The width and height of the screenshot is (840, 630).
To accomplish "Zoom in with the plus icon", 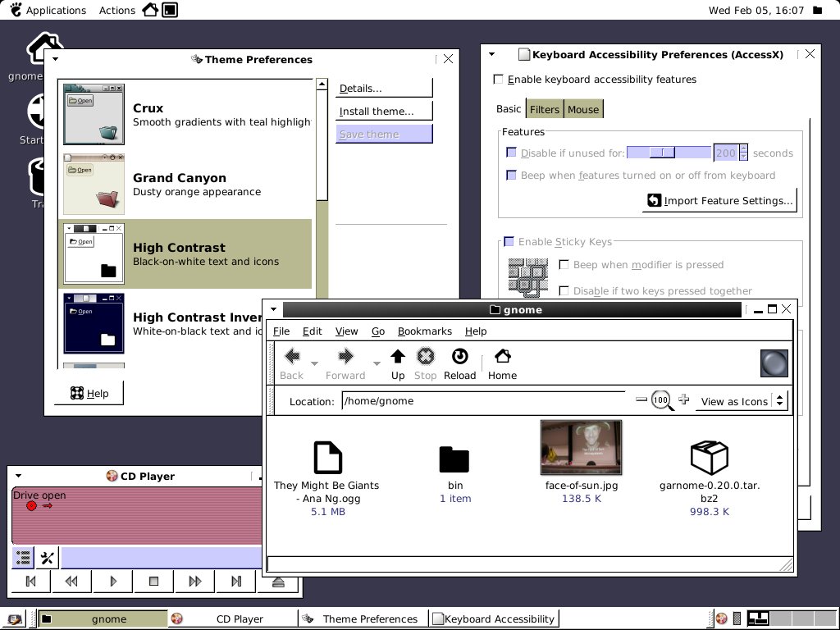I will 683,399.
